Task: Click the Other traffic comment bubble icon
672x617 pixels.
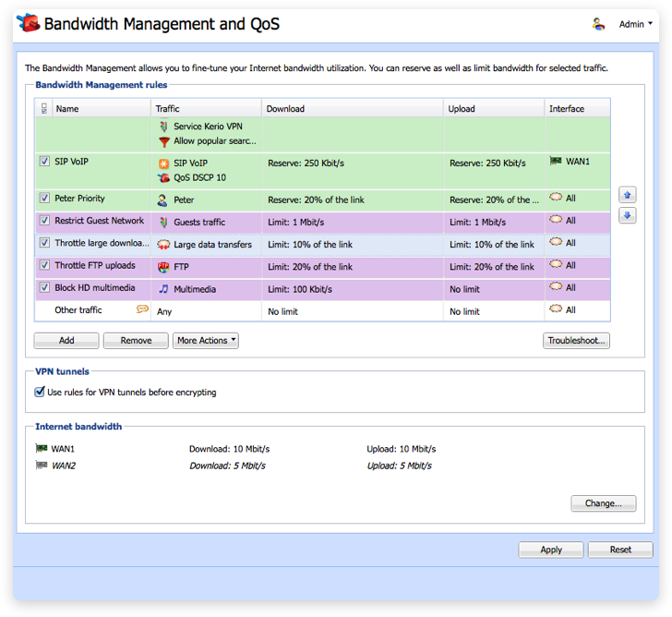Action: [x=142, y=310]
